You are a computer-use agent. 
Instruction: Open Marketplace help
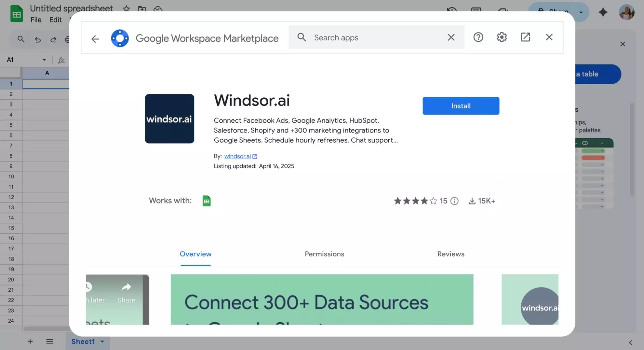tap(478, 37)
